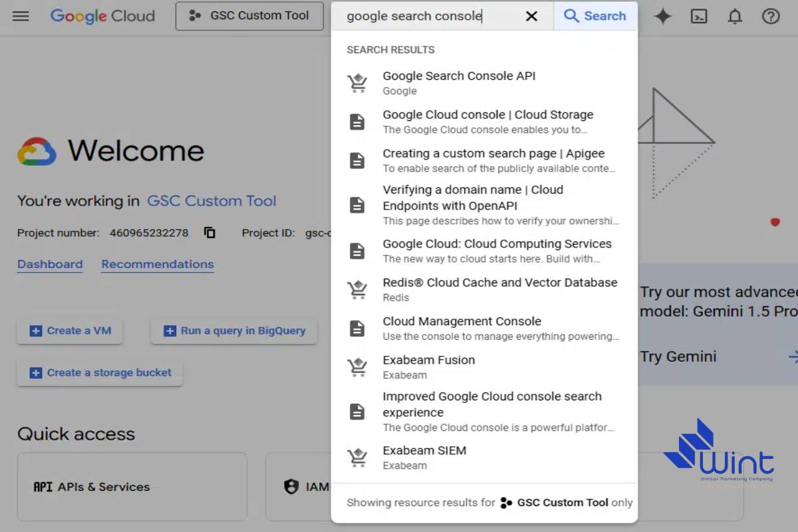
Task: Open Verifying a domain name result
Action: pyautogui.click(x=484, y=205)
